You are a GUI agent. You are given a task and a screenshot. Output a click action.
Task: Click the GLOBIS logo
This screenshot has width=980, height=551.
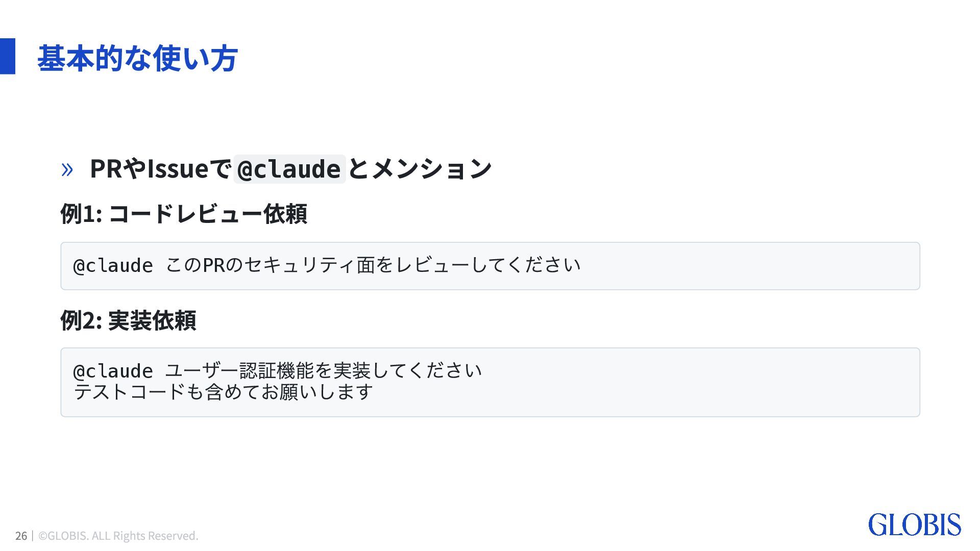coord(914,525)
